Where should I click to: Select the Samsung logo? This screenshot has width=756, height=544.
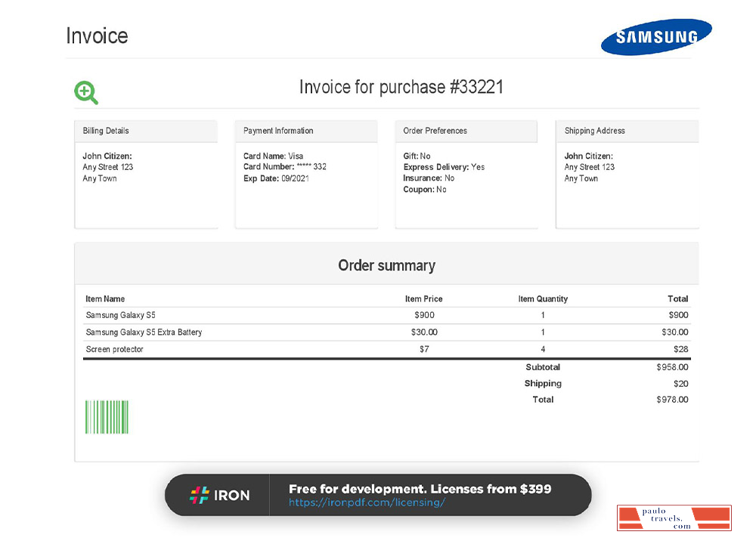(x=656, y=36)
